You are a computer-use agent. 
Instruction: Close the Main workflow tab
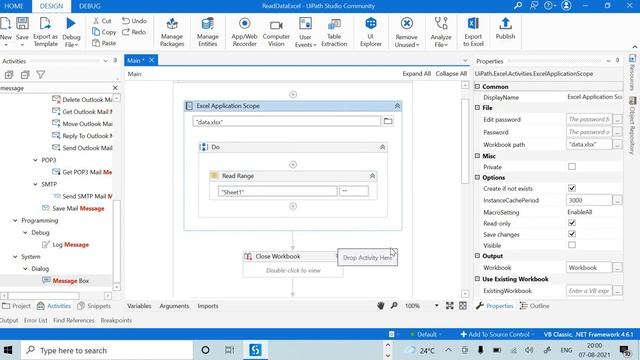[x=151, y=60]
